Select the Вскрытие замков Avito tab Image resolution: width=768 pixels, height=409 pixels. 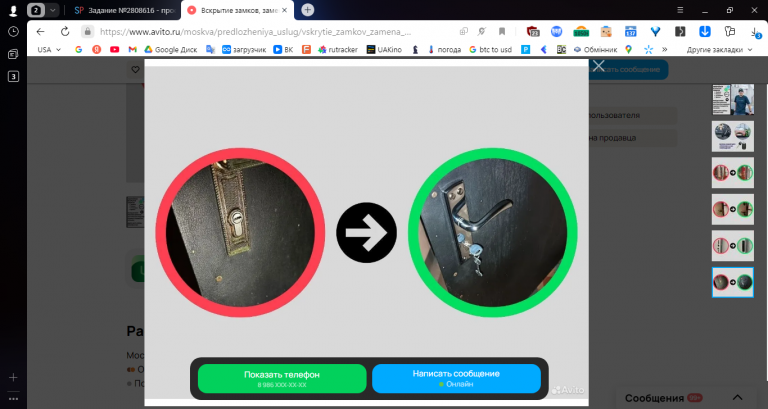[237, 10]
